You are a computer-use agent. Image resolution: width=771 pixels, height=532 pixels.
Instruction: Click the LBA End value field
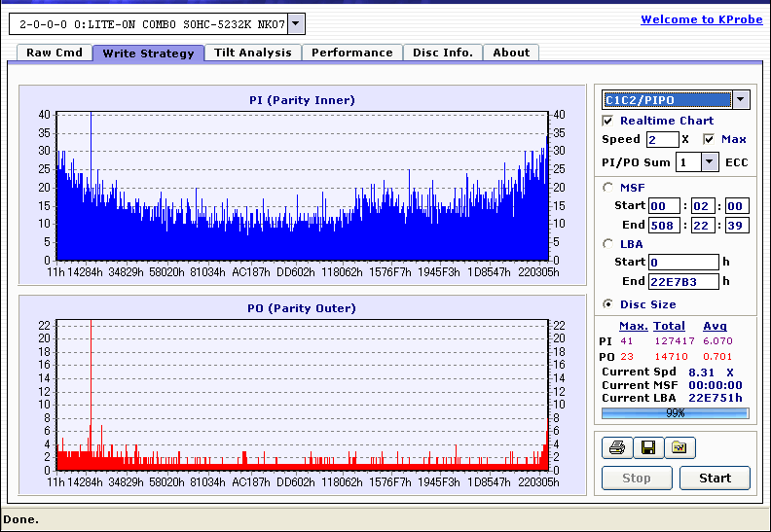pyautogui.click(x=682, y=282)
